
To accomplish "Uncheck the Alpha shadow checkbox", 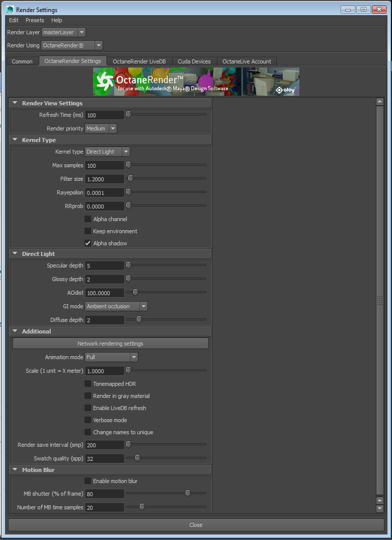I will (88, 243).
